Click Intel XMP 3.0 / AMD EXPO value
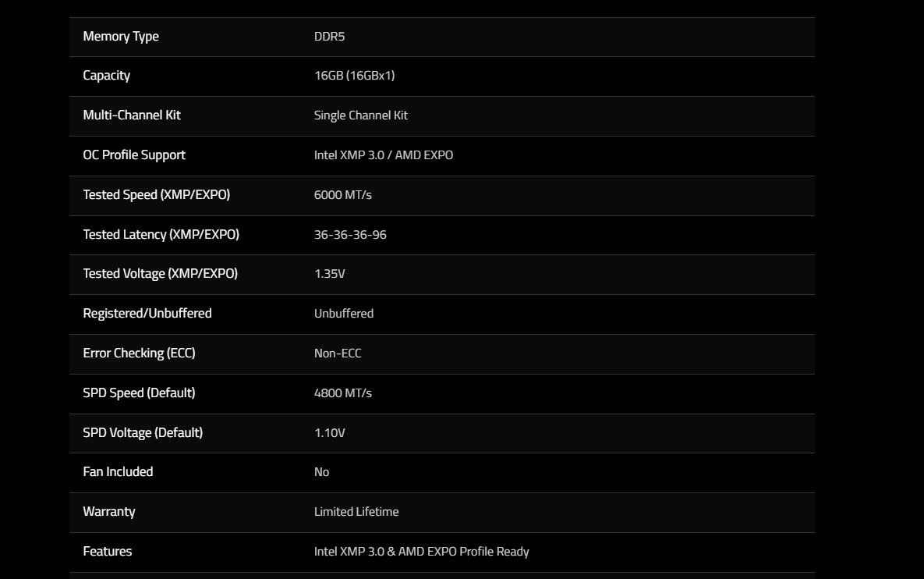 pyautogui.click(x=383, y=155)
